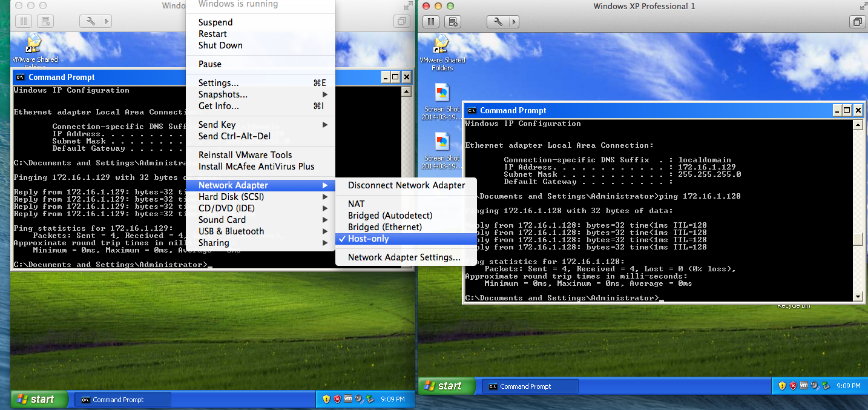Choose Reinstall VMware Tools
Screen dimensions: 868x410
point(260,155)
